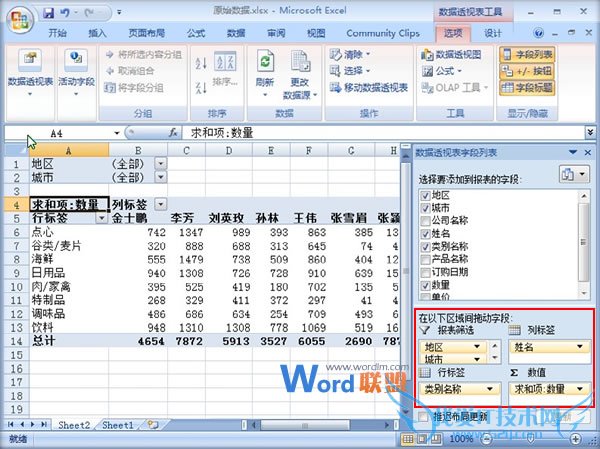Check the 订购日期 field checkbox
The width and height of the screenshot is (600, 449).
coord(425,273)
